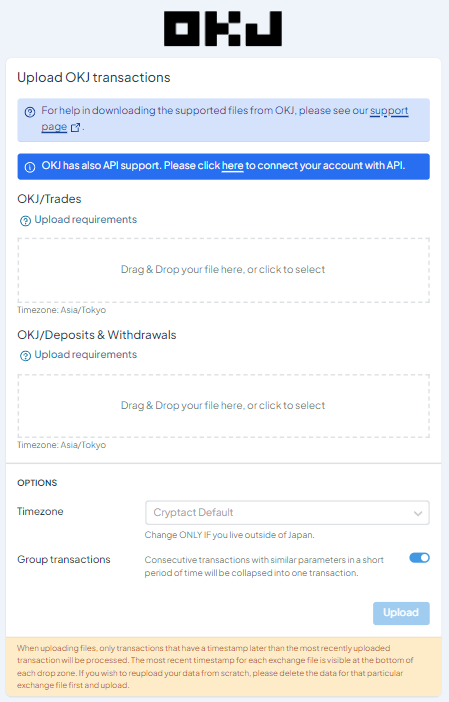449x702 pixels.
Task: Click the Group transactions label
Action: [64, 560]
